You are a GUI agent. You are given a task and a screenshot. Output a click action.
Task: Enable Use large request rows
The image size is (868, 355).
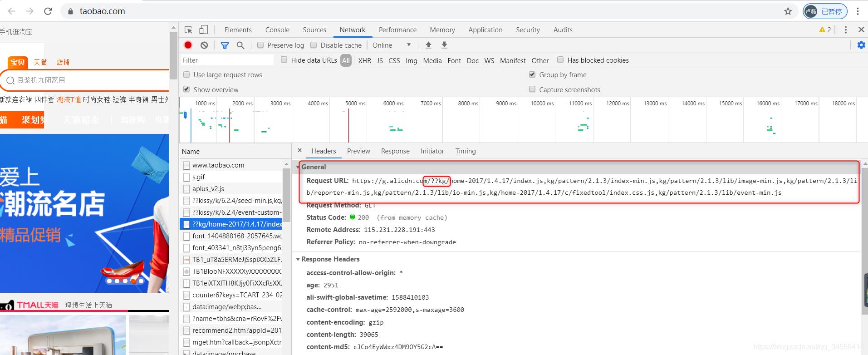point(186,74)
